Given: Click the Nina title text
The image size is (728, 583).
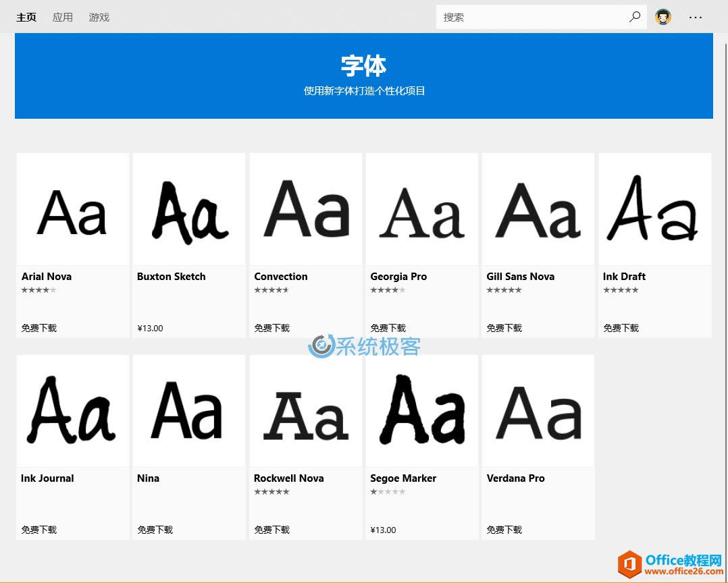Looking at the screenshot, I should click(x=148, y=478).
